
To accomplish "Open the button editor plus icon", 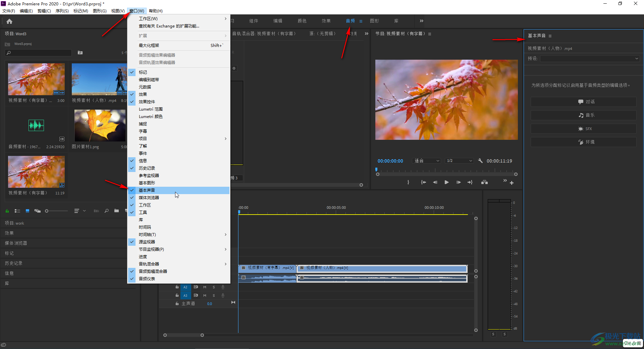I will pos(512,183).
